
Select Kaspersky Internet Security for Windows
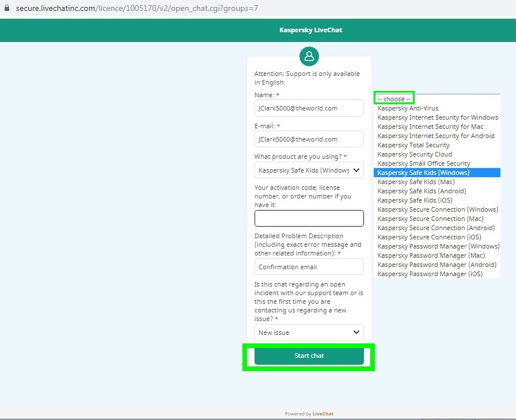point(437,117)
